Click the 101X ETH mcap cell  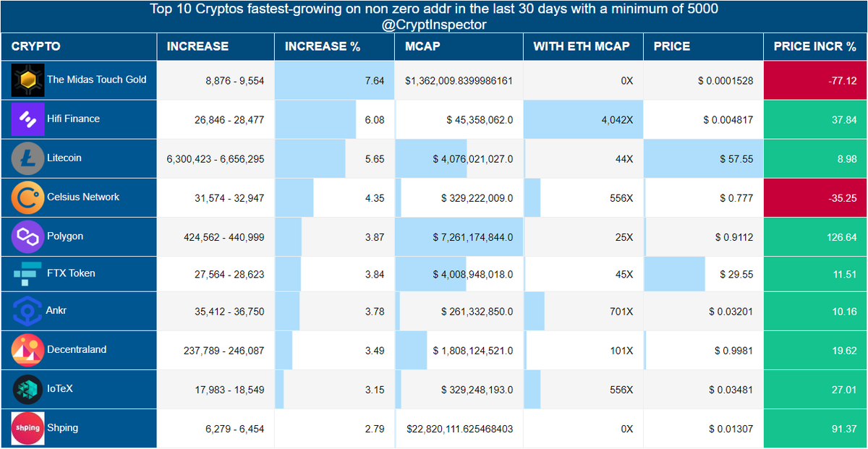coord(583,351)
